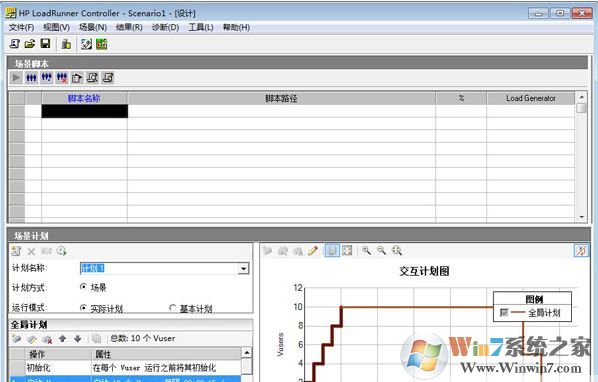598x382 pixels.
Task: Select the black highlighted script name cell
Action: 84,111
